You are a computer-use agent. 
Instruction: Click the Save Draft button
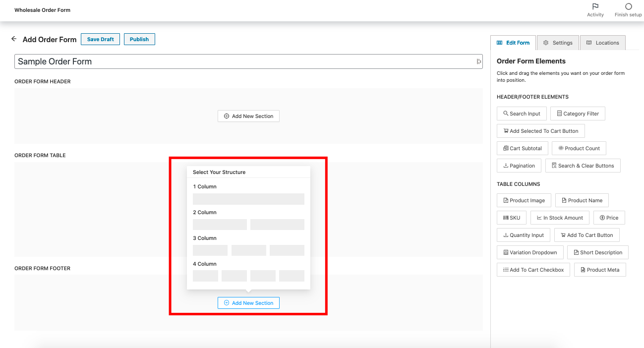tap(100, 39)
